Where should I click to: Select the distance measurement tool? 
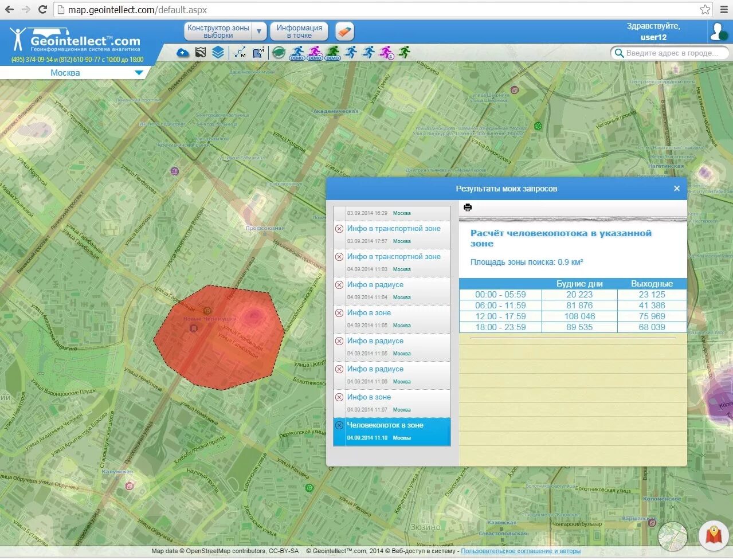click(x=240, y=53)
